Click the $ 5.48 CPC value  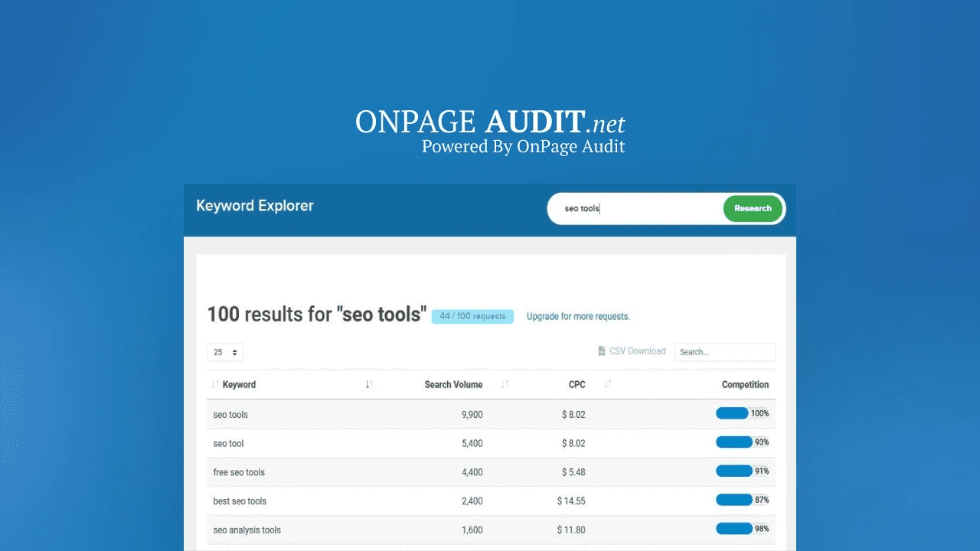tap(573, 472)
